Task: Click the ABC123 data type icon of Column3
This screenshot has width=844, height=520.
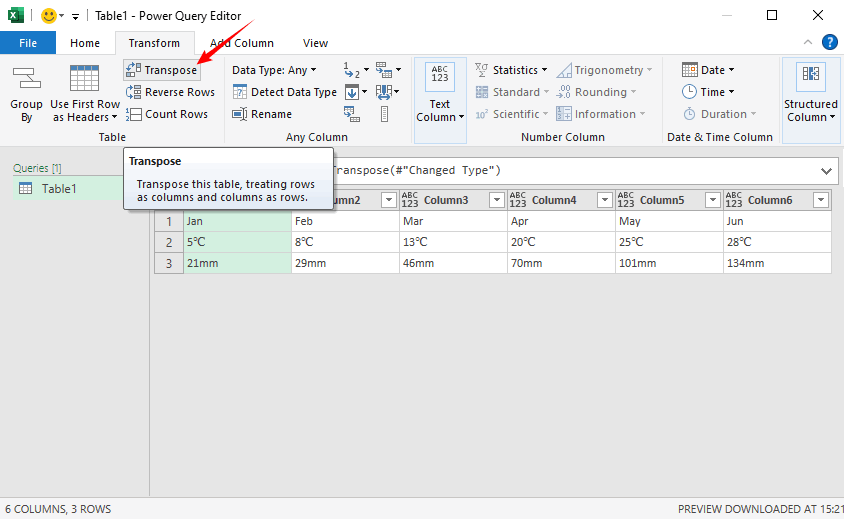Action: pyautogui.click(x=410, y=200)
